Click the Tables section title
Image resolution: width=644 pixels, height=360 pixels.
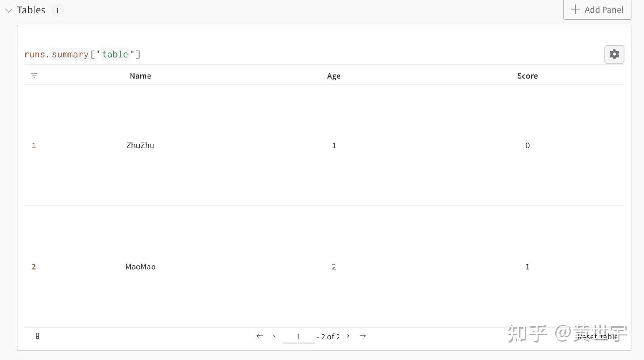point(31,10)
